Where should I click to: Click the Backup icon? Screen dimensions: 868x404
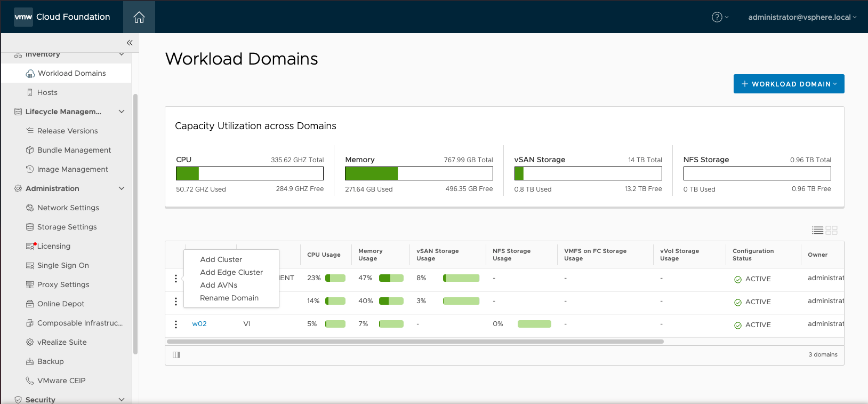pos(30,361)
